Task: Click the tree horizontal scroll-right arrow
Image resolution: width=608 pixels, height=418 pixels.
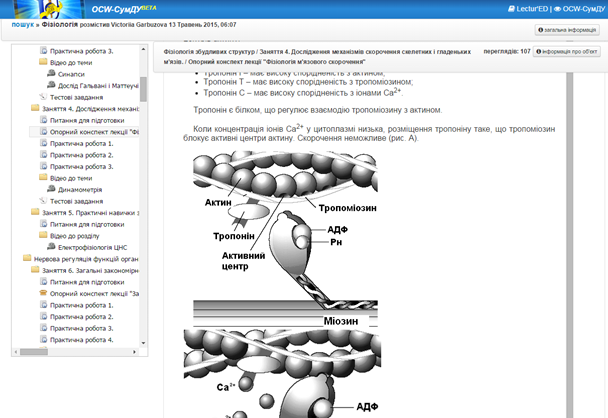Action: coord(135,352)
